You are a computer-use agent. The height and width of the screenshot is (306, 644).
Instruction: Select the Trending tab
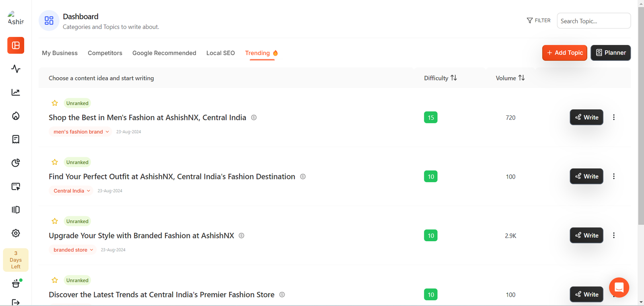tap(262, 53)
